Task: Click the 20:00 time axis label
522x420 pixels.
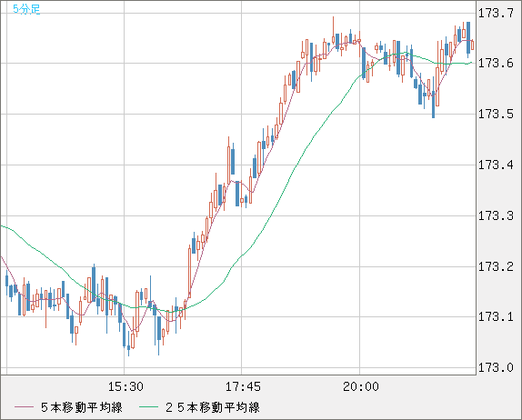Action: (361, 386)
